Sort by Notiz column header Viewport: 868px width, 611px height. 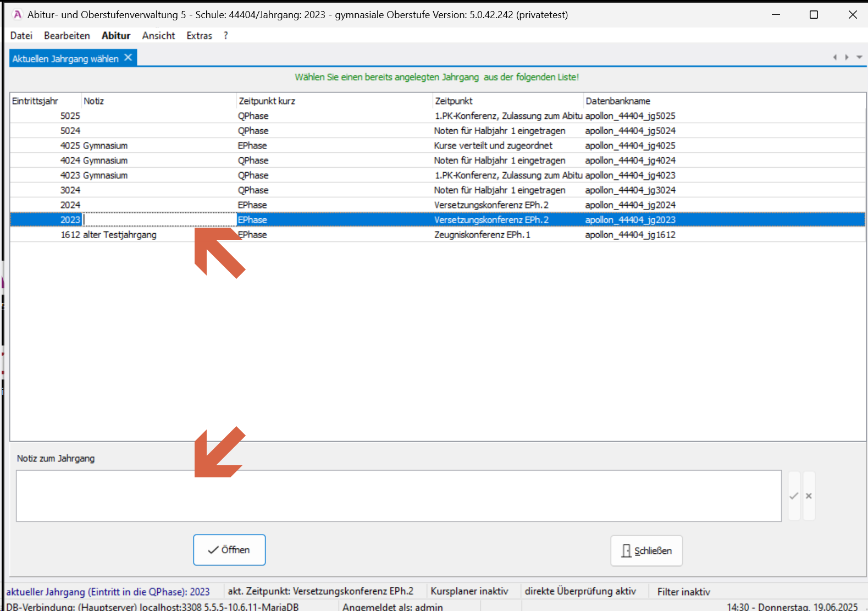click(x=159, y=101)
